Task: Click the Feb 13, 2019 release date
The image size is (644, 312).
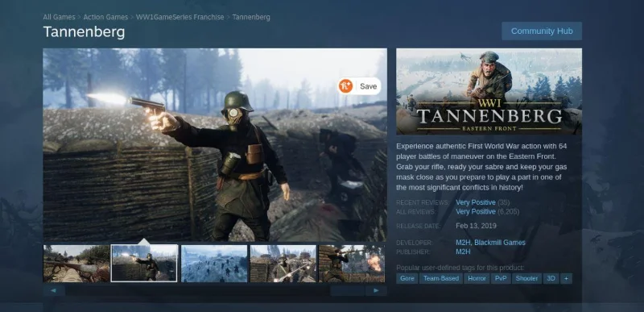Action: [x=476, y=226]
